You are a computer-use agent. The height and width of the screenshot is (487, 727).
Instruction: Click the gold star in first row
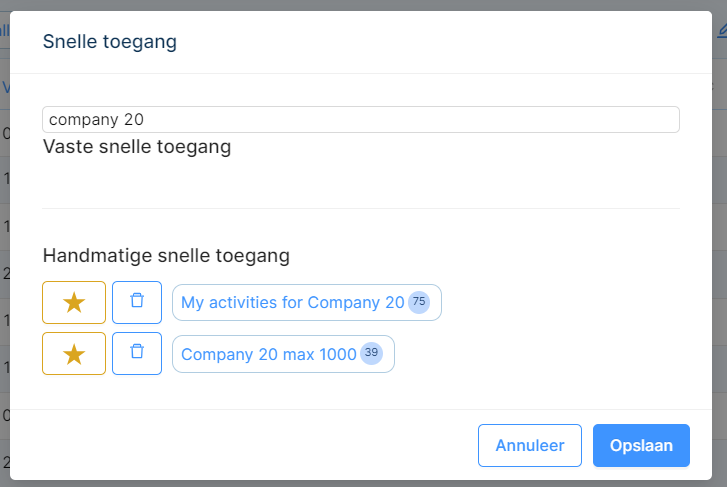[74, 303]
